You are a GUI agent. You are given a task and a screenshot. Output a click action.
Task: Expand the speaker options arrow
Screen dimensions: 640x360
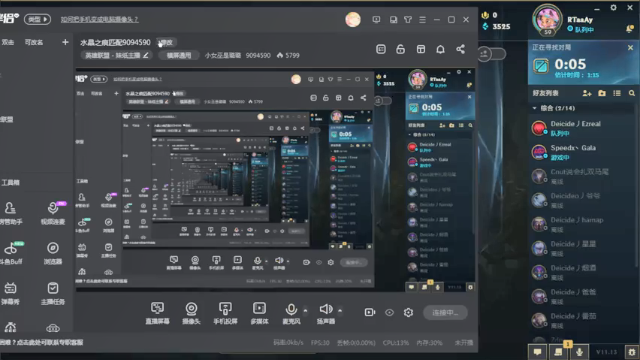(340, 311)
